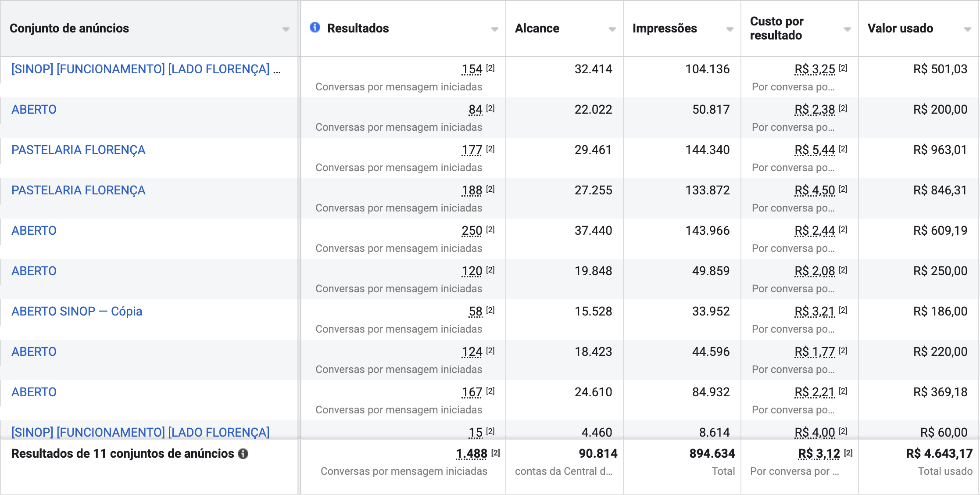
Task: Click the 167 results value
Action: (x=472, y=392)
